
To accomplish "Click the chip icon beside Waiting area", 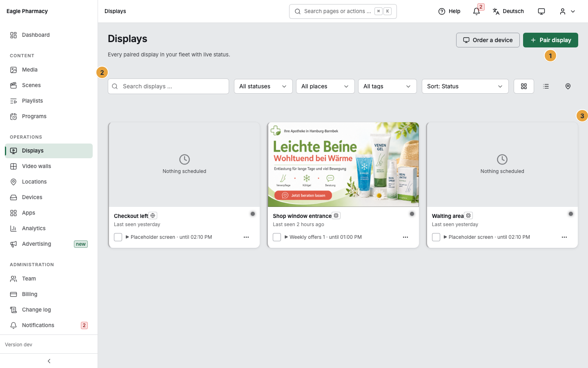I will pos(468,215).
